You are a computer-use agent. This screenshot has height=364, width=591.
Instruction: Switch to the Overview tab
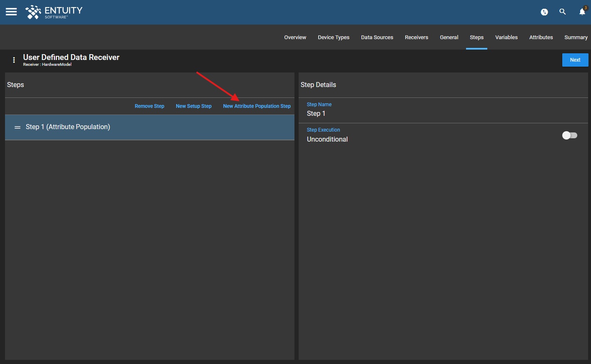coord(295,37)
